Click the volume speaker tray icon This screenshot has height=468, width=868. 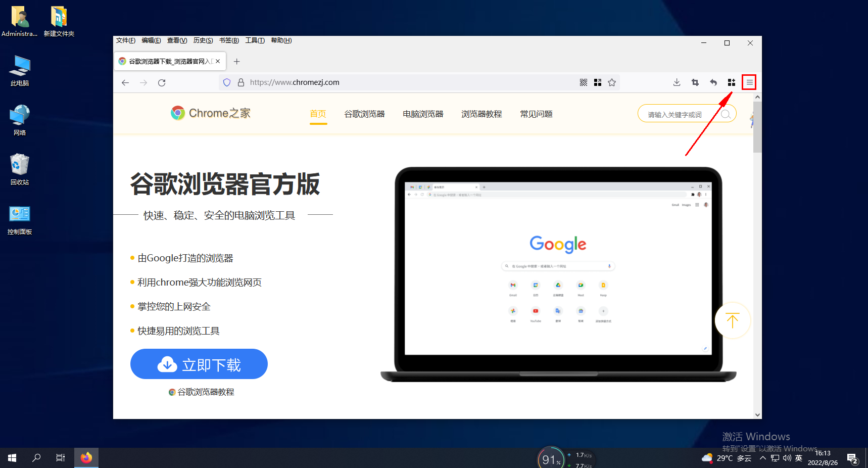point(787,458)
